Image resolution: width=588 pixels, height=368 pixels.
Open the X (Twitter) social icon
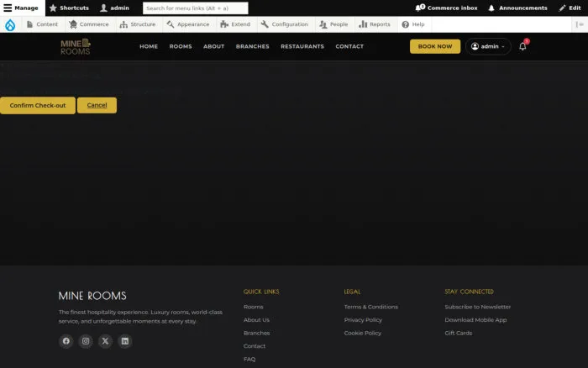(105, 341)
